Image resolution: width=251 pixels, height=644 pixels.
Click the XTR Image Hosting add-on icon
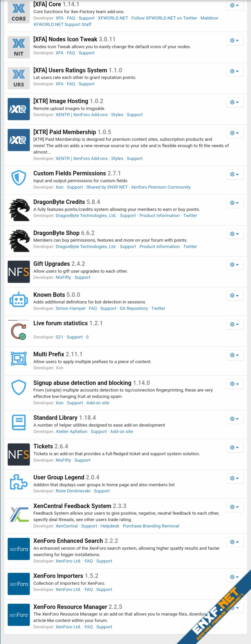tap(18, 109)
